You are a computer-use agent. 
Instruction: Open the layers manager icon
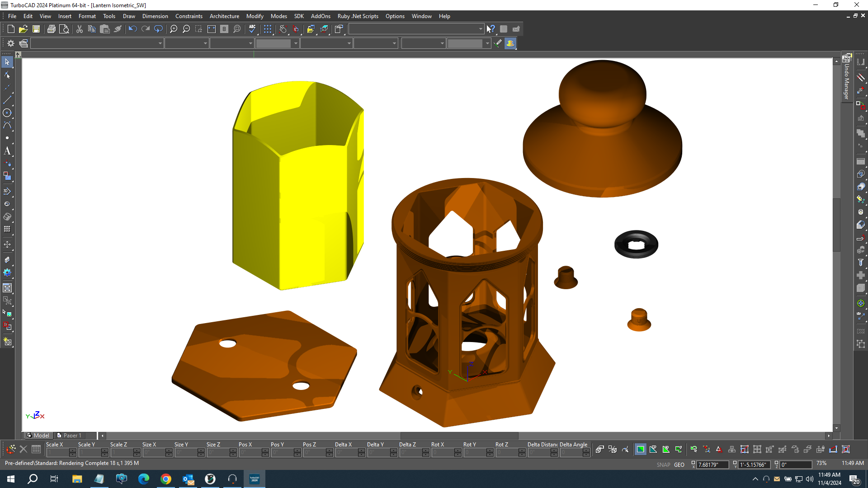click(x=24, y=43)
